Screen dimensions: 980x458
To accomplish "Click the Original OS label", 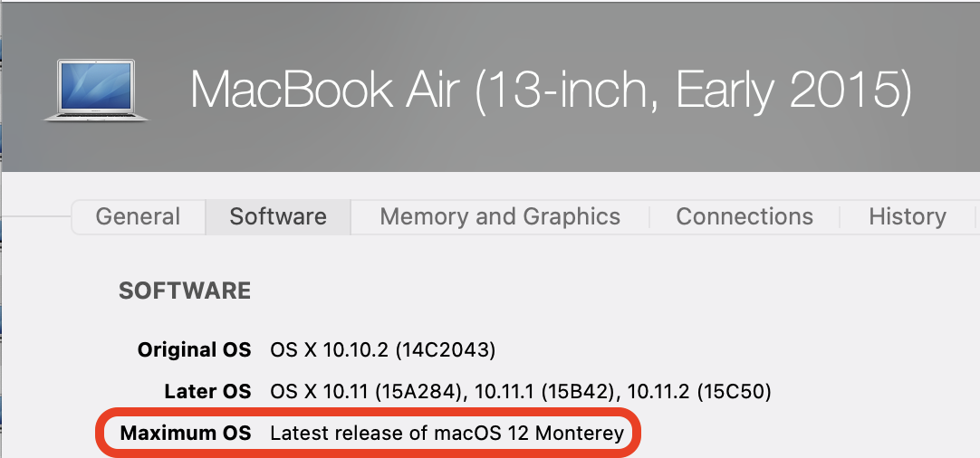I will tap(194, 349).
